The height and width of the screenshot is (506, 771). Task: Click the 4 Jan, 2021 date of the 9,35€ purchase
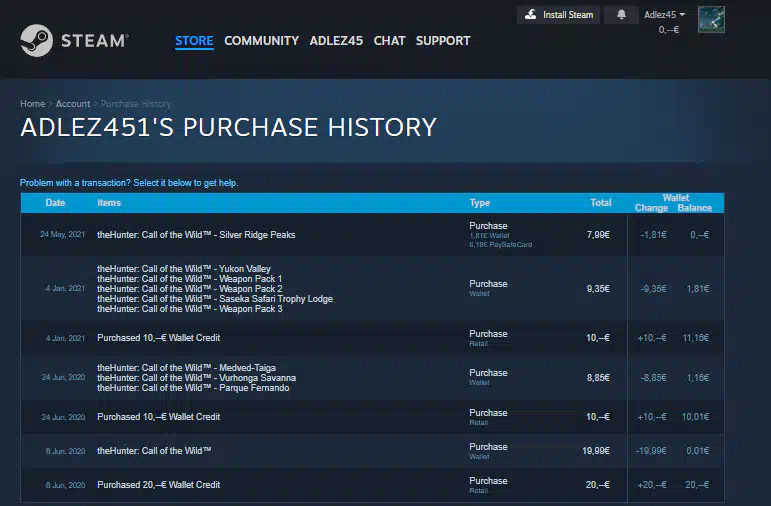[x=65, y=289]
